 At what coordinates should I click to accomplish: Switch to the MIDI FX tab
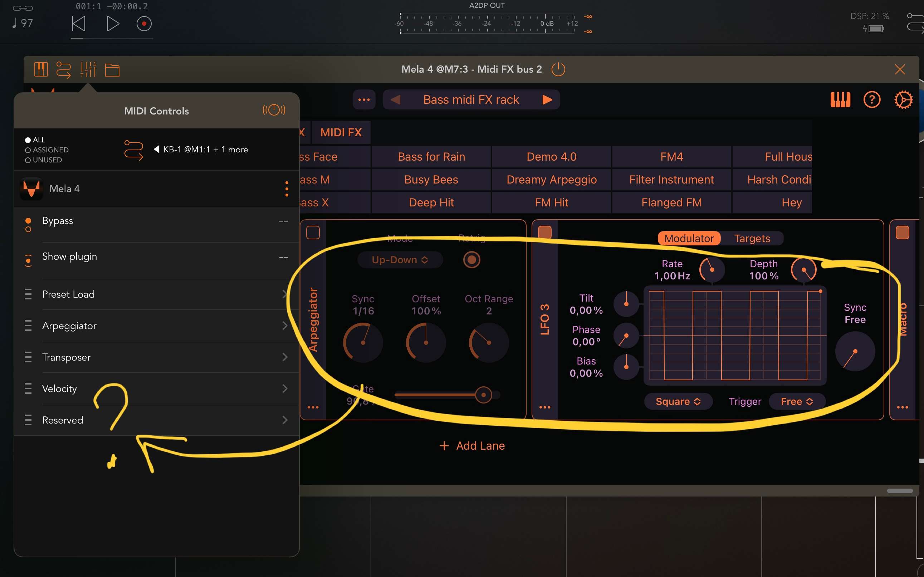[x=341, y=132]
